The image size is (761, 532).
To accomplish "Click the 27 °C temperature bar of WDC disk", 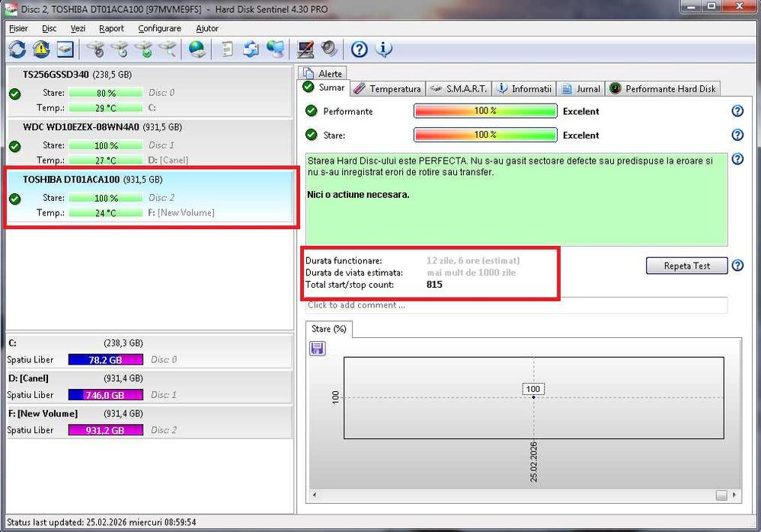I will tap(106, 160).
